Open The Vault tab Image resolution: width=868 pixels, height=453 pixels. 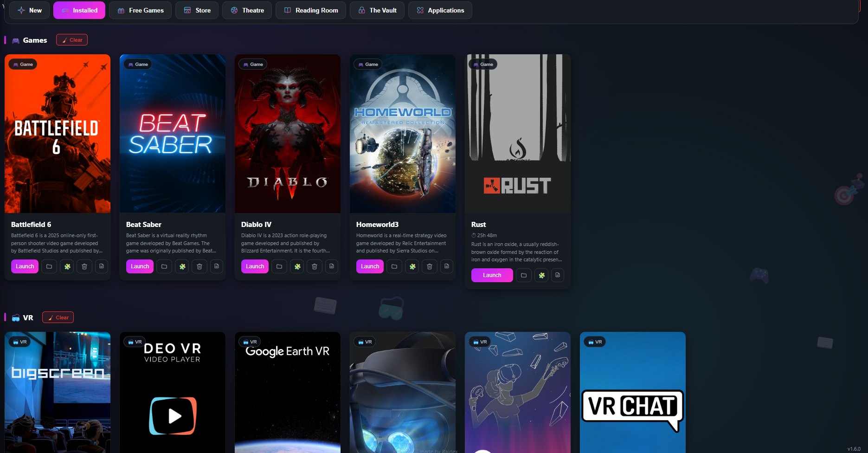coord(377,10)
